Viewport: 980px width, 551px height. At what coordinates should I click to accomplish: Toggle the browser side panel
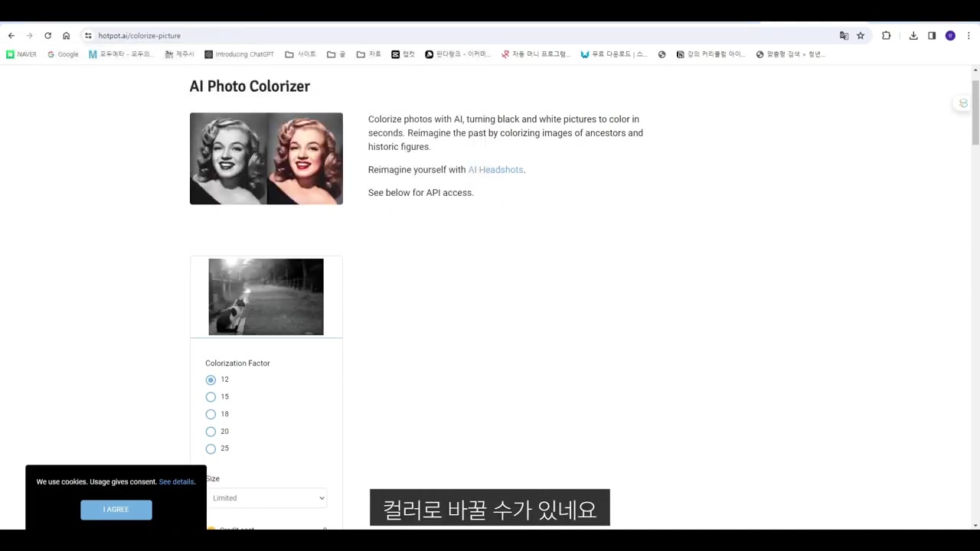(x=932, y=36)
